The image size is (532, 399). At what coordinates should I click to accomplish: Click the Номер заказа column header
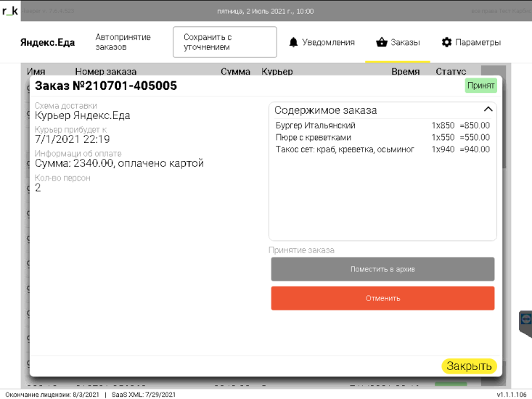[105, 71]
